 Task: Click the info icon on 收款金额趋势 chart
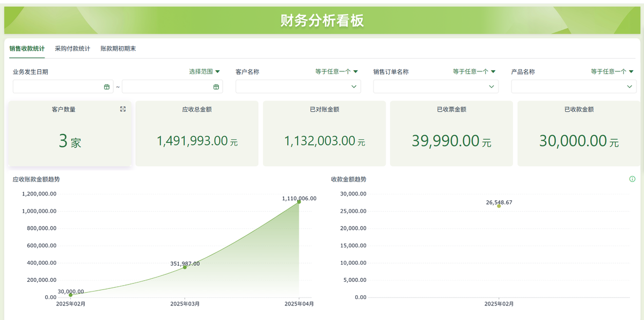[632, 179]
